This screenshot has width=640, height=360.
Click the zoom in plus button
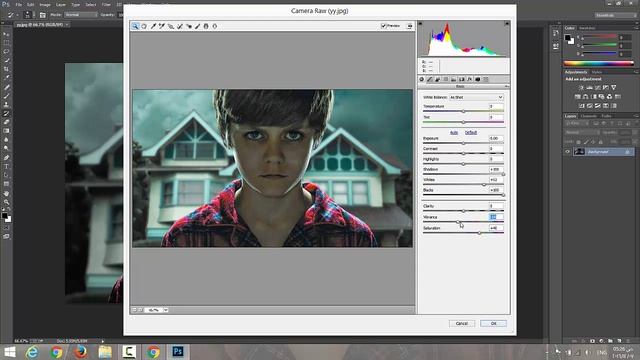[140, 310]
